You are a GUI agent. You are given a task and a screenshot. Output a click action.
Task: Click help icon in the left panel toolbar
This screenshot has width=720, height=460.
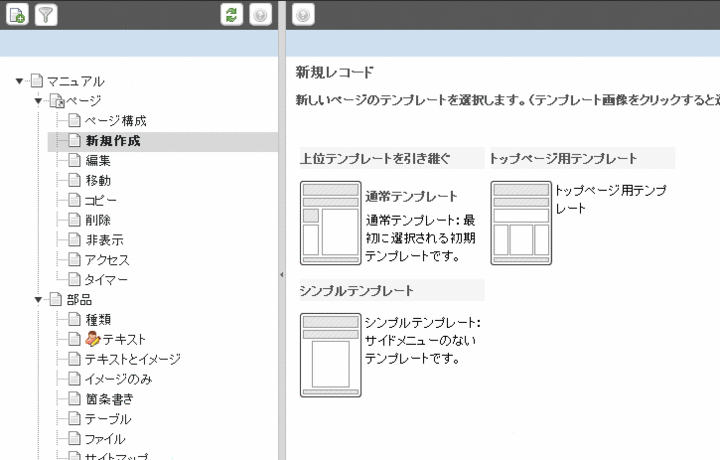pos(261,14)
